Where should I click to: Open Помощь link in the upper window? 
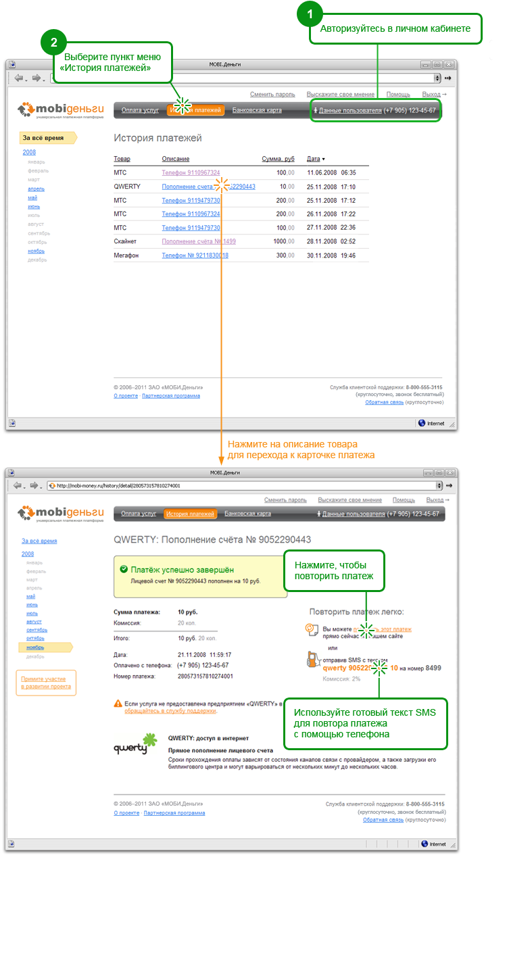point(398,95)
